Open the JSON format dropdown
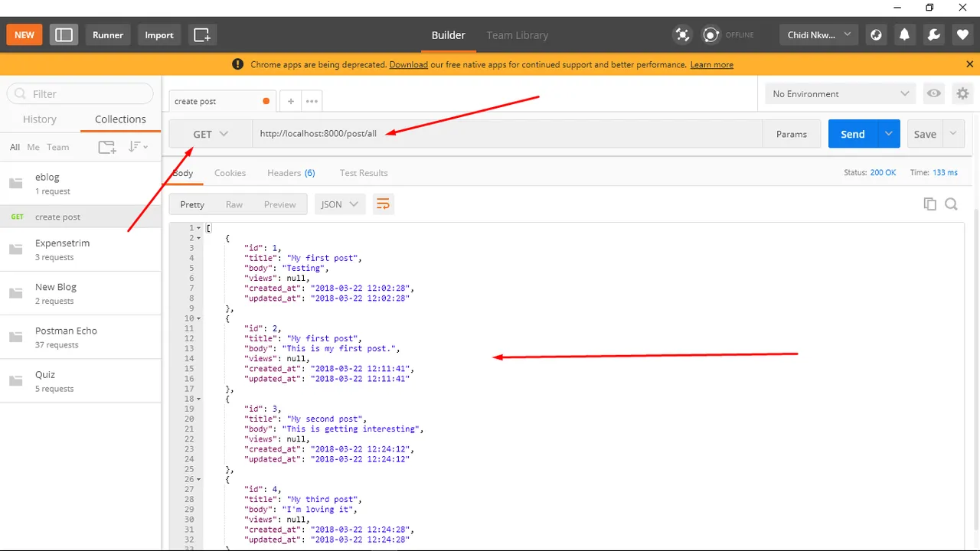The height and width of the screenshot is (551, 980). point(340,204)
